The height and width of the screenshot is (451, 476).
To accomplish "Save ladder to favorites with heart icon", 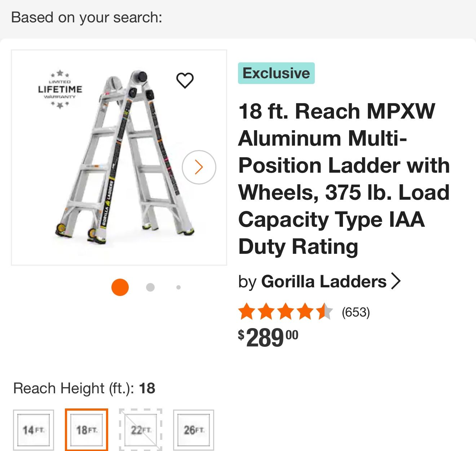I will pyautogui.click(x=185, y=80).
